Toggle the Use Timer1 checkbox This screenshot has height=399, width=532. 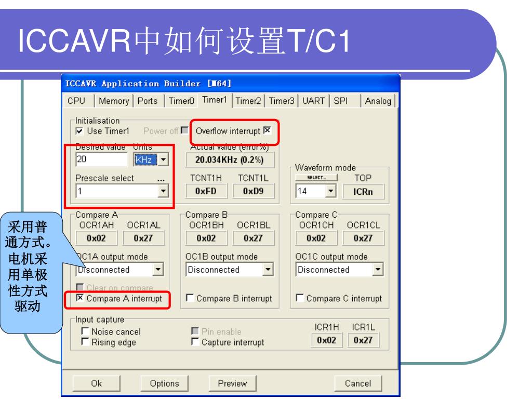point(79,131)
